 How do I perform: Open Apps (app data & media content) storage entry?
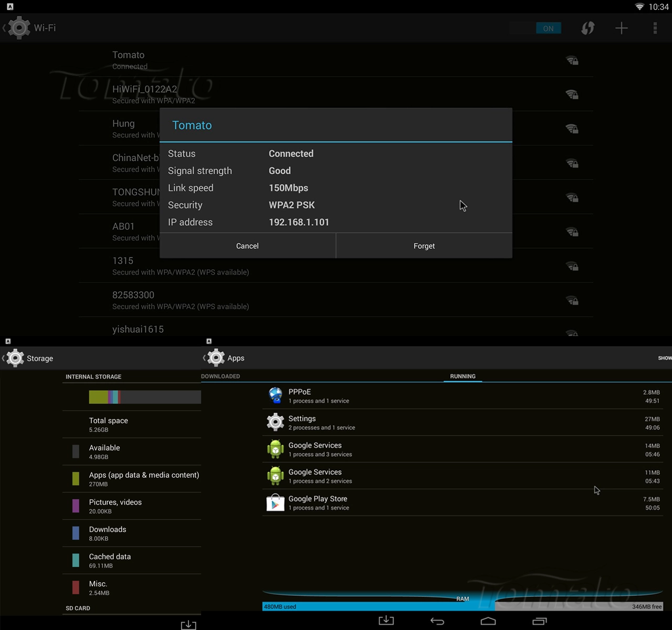click(x=132, y=479)
